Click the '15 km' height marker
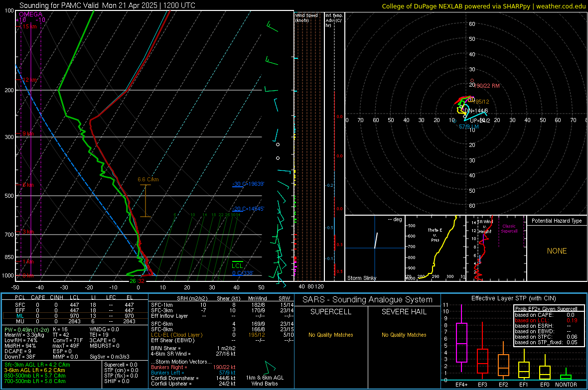This screenshot has width=588, height=390. 29,26
